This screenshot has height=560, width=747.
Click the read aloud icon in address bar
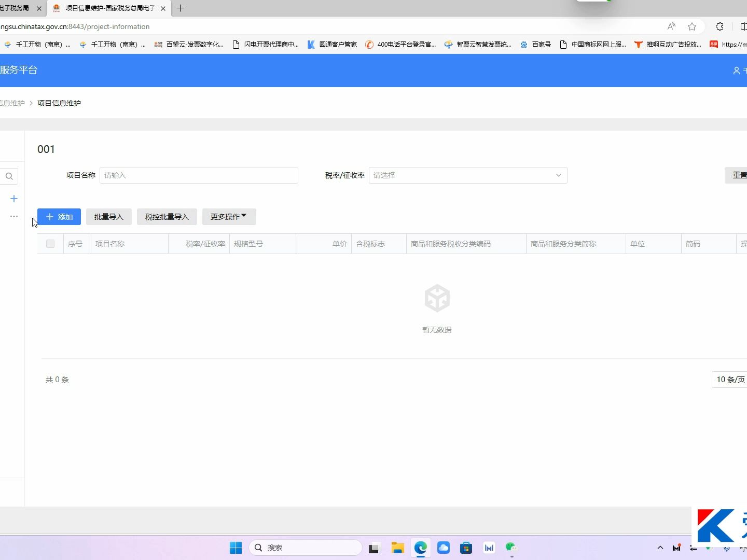pos(671,26)
